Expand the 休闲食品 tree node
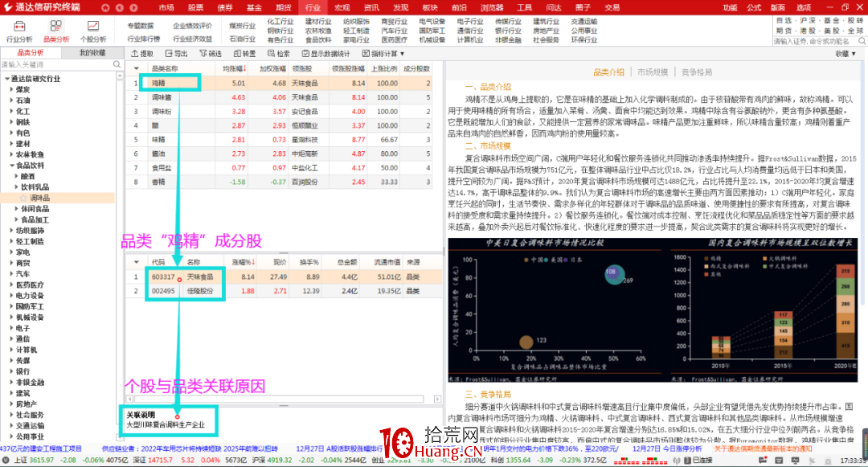The width and height of the screenshot is (868, 467). pyautogui.click(x=17, y=209)
